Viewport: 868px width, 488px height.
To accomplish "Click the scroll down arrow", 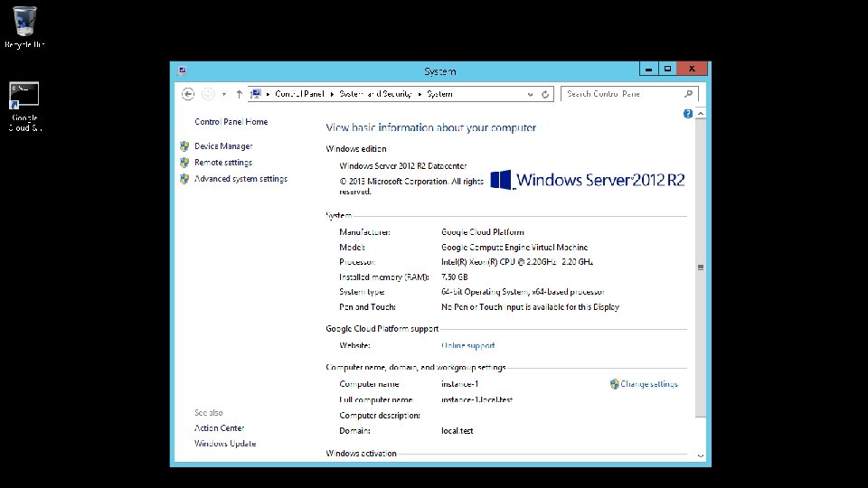I will pyautogui.click(x=701, y=455).
